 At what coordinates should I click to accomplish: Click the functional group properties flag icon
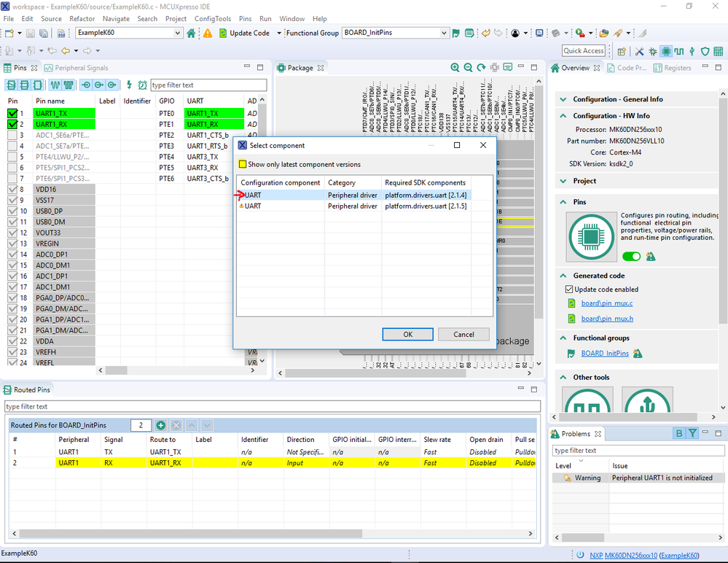tap(456, 33)
